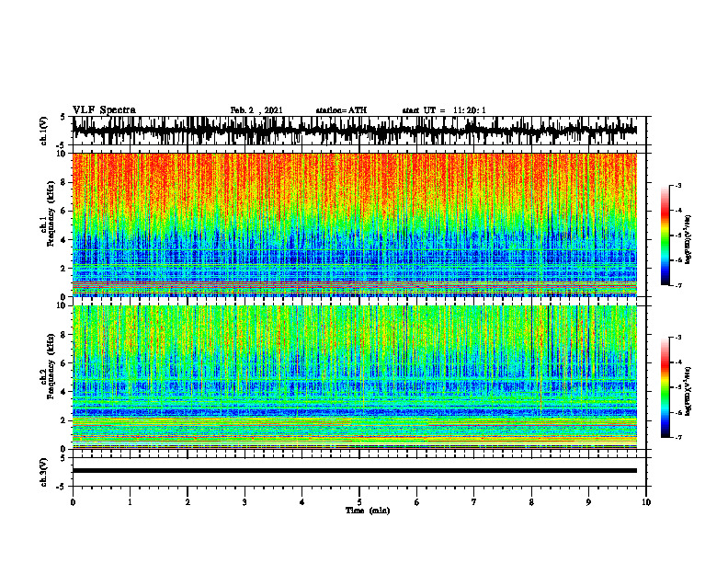Click the time axis tick label "5"

(x=359, y=502)
